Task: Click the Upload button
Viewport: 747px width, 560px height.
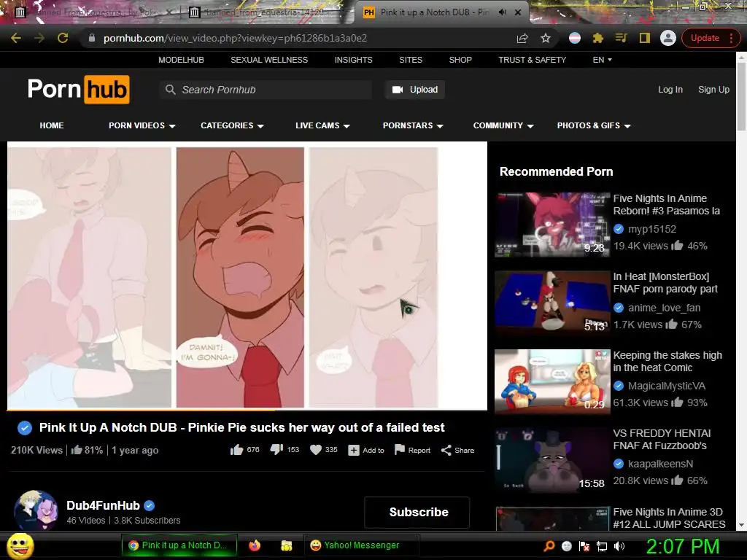Action: point(415,90)
